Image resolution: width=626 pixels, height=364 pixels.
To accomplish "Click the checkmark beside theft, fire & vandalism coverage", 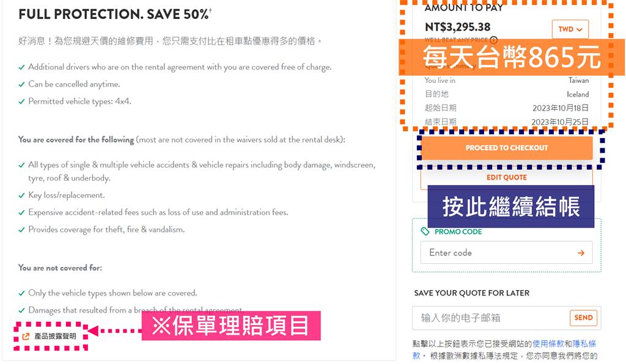I will (22, 230).
